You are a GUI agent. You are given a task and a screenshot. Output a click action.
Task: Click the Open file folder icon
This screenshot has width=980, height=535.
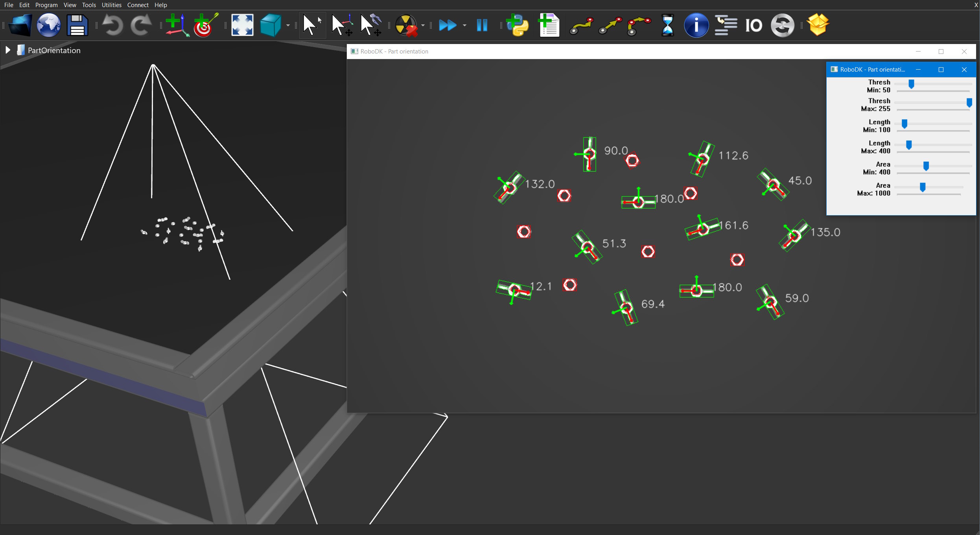[x=20, y=26]
